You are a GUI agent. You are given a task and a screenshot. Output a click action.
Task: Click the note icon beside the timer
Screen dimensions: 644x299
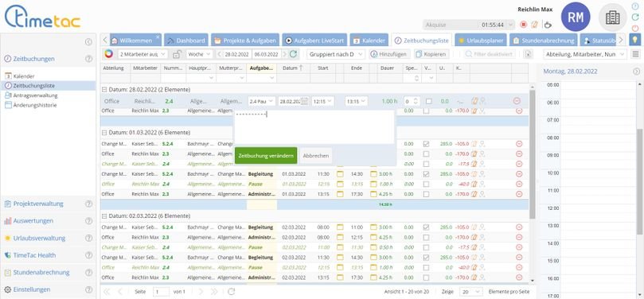click(534, 25)
